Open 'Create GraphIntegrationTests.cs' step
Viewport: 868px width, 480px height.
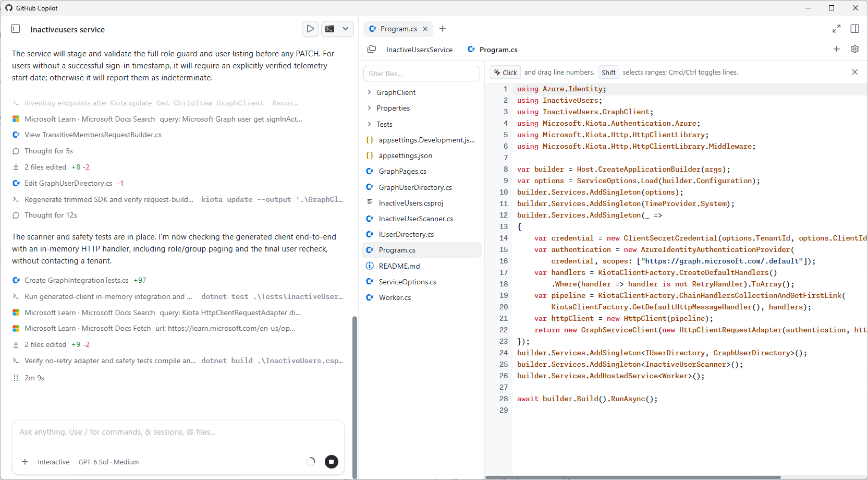[79, 280]
